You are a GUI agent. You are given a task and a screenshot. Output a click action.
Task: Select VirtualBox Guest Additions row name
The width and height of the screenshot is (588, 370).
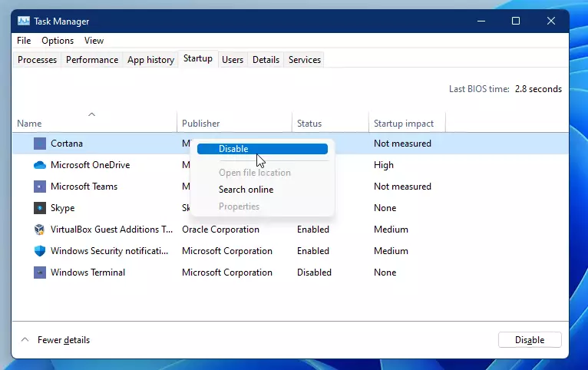tap(112, 229)
